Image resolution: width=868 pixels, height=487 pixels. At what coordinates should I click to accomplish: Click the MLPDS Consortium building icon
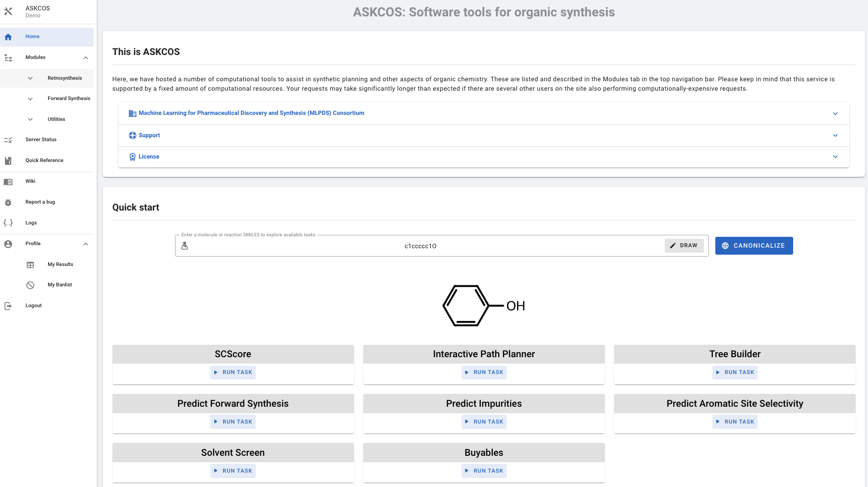[132, 113]
